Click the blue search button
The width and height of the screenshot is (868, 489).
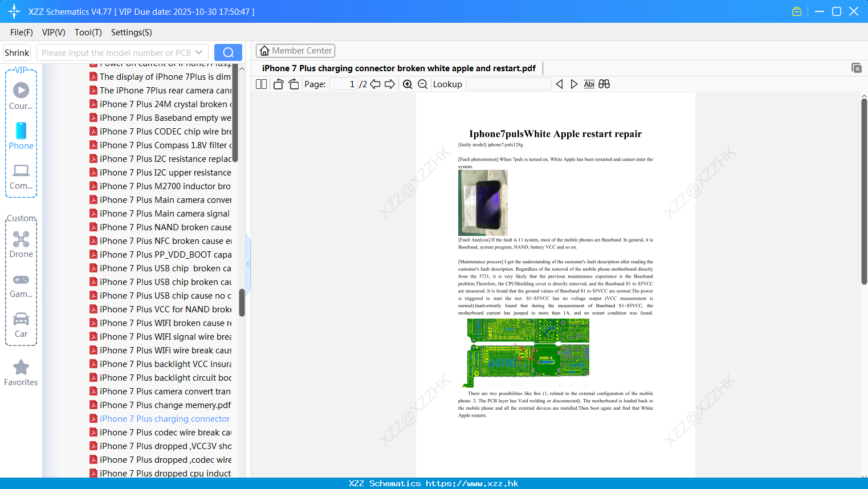point(228,52)
